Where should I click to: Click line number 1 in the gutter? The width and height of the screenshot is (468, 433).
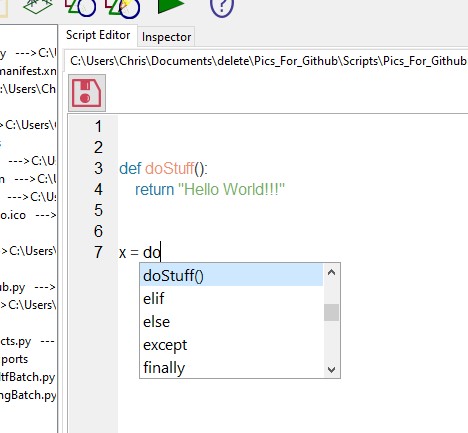coord(98,127)
